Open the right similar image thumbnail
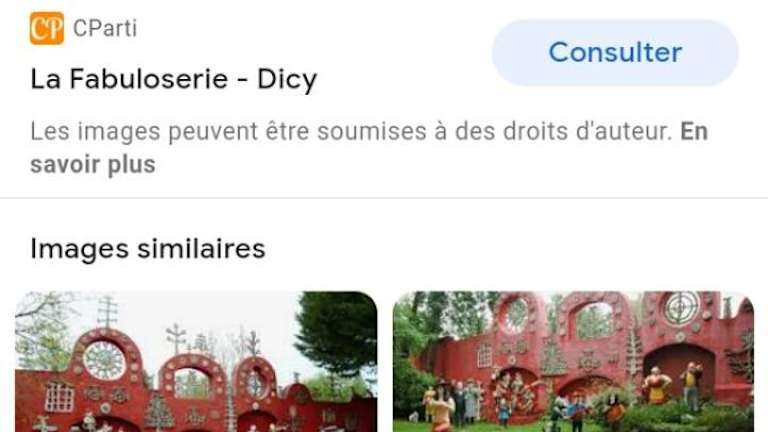Image resolution: width=768 pixels, height=432 pixels. tap(573, 361)
